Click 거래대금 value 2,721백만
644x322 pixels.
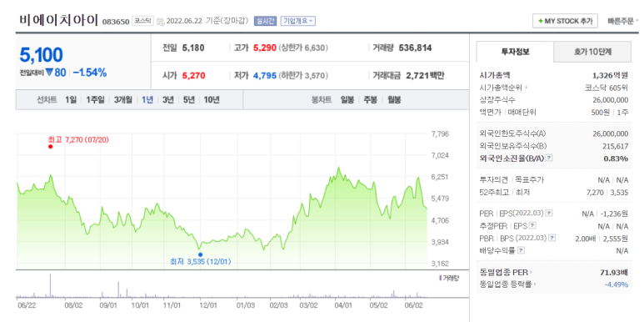425,76
